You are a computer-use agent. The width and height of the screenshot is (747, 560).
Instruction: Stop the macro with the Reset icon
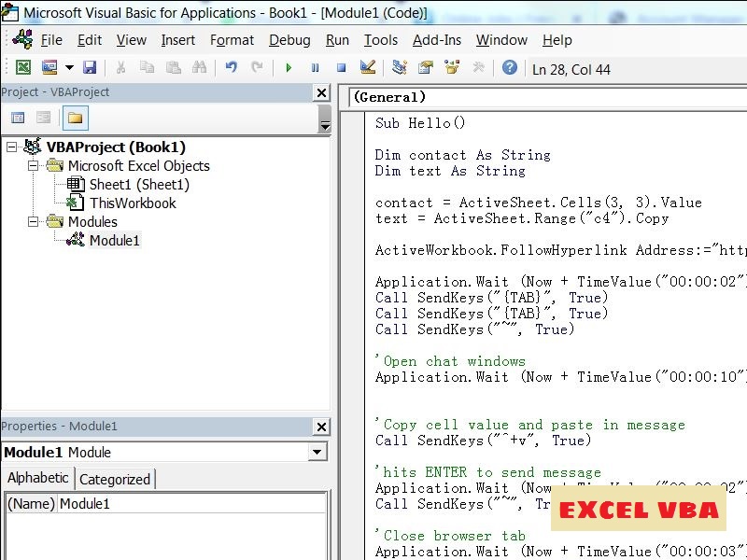[x=341, y=67]
